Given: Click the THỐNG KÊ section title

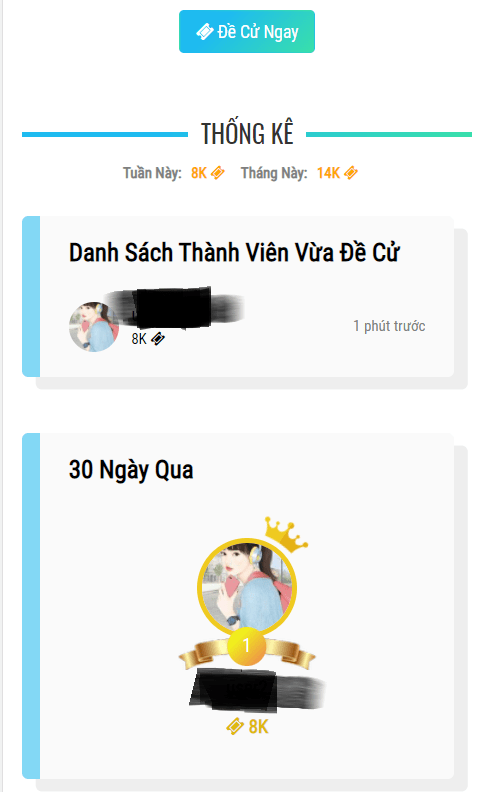Looking at the screenshot, I should 247,134.
